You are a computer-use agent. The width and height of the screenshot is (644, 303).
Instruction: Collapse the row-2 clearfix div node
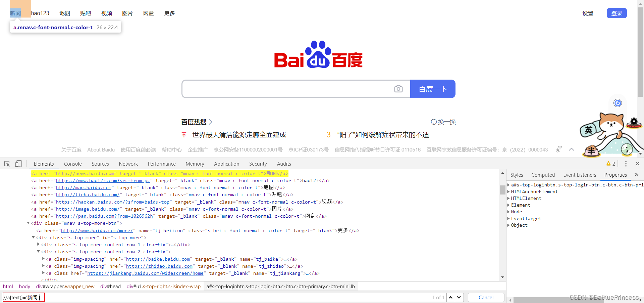[38, 252]
